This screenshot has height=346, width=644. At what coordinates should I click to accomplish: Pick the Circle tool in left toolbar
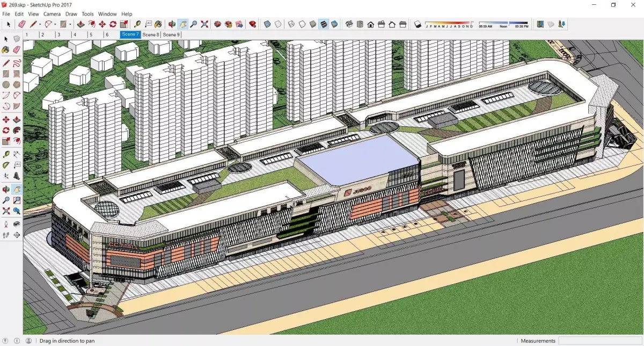[x=6, y=84]
